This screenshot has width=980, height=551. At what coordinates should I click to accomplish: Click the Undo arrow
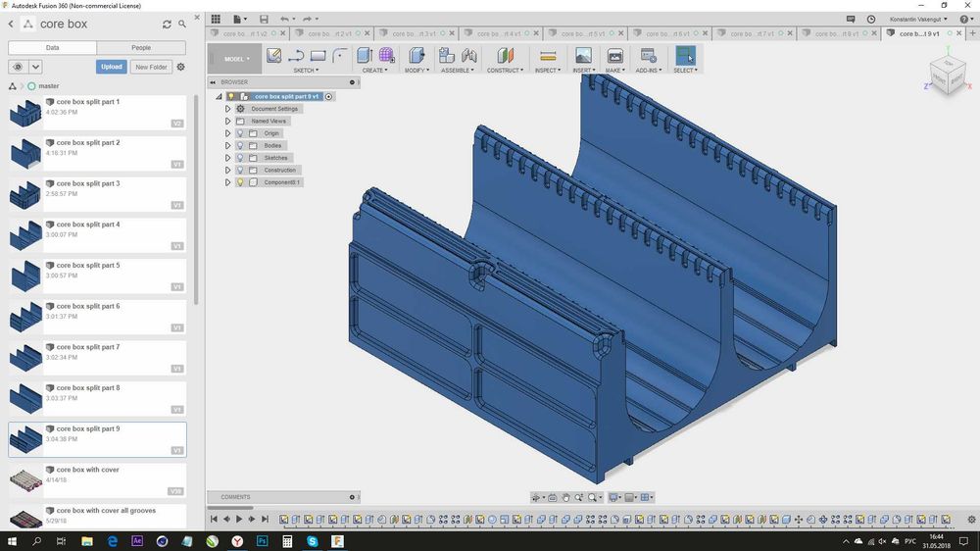pos(284,19)
